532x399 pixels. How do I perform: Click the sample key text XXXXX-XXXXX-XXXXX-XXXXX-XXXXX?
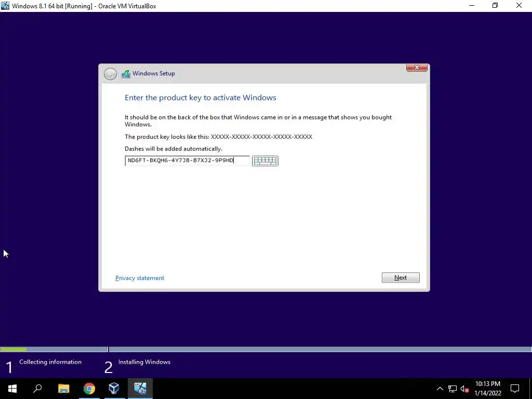click(x=261, y=137)
